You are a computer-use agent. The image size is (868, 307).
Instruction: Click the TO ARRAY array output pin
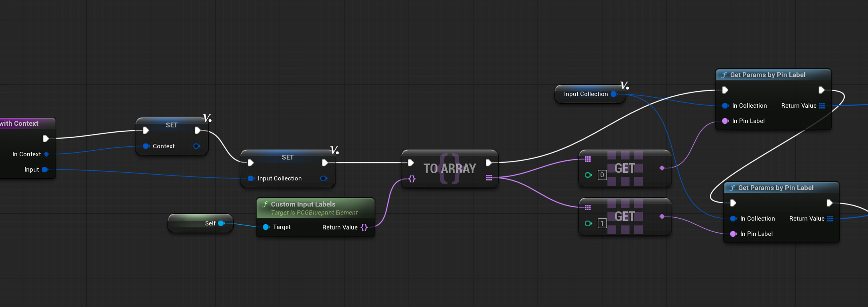click(489, 178)
